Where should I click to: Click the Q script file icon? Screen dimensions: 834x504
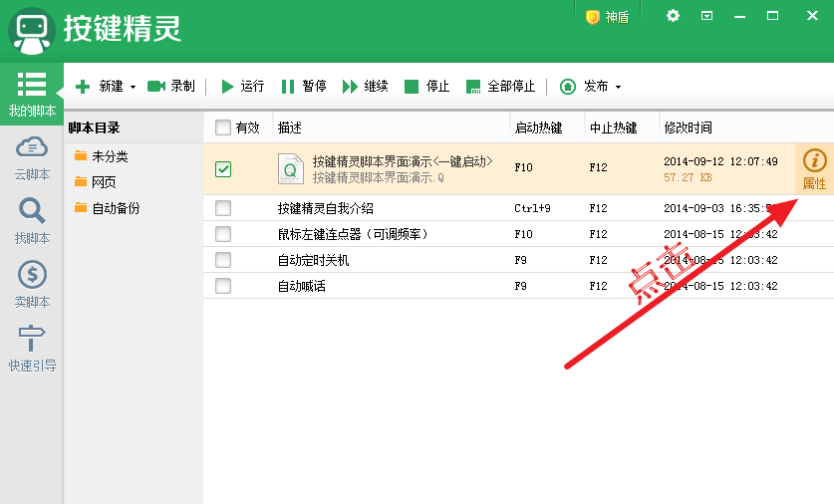[290, 169]
